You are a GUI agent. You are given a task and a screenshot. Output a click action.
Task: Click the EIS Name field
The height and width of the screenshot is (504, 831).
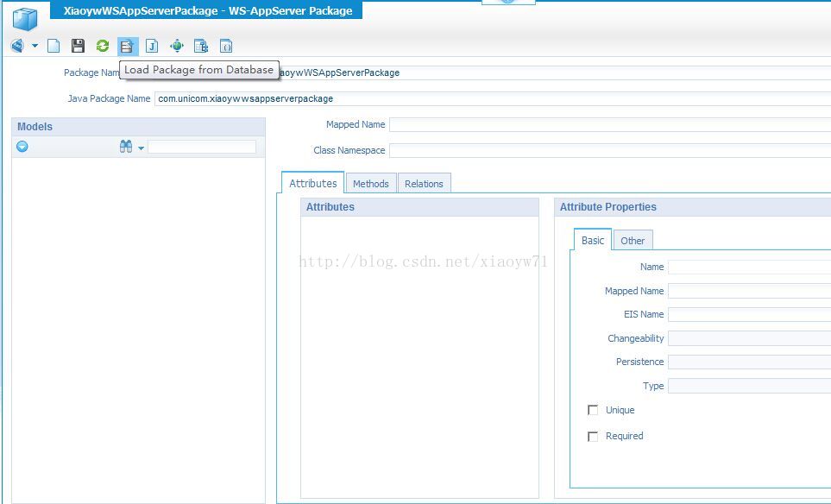(x=749, y=315)
